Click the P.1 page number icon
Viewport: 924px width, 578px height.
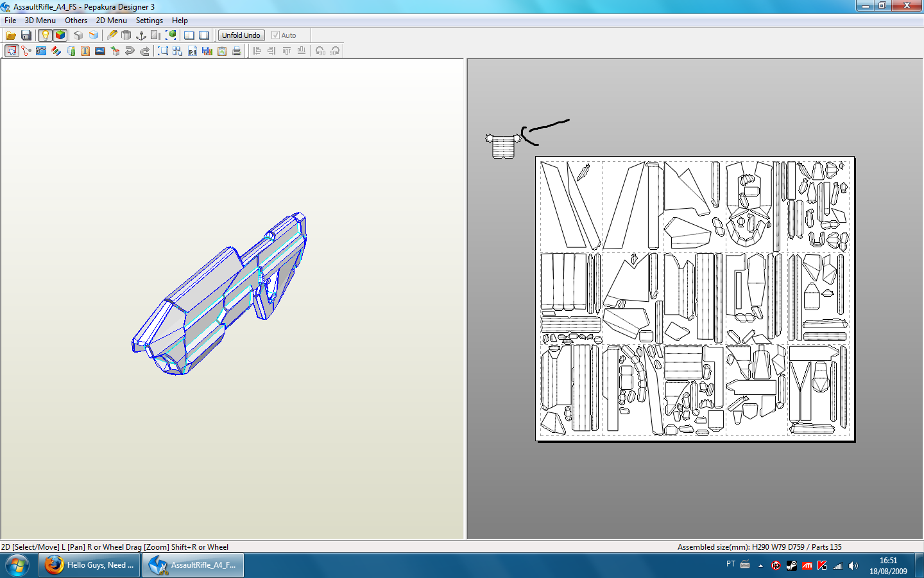(x=193, y=51)
